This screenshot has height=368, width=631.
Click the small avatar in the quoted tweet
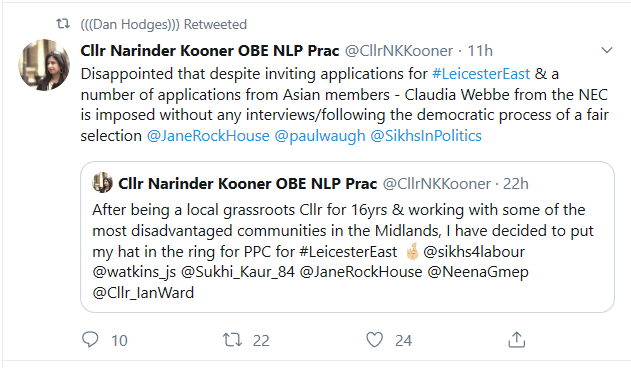coord(102,183)
